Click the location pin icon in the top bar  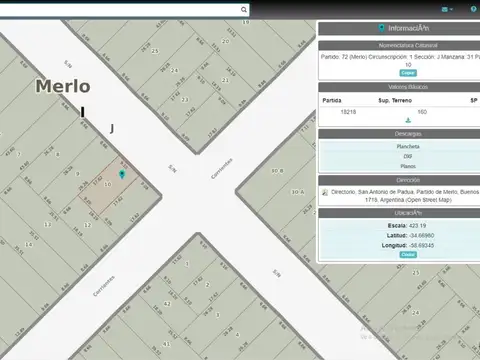pyautogui.click(x=473, y=9)
